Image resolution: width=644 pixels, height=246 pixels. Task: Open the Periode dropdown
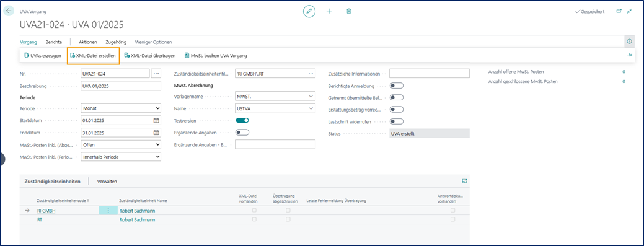121,108
